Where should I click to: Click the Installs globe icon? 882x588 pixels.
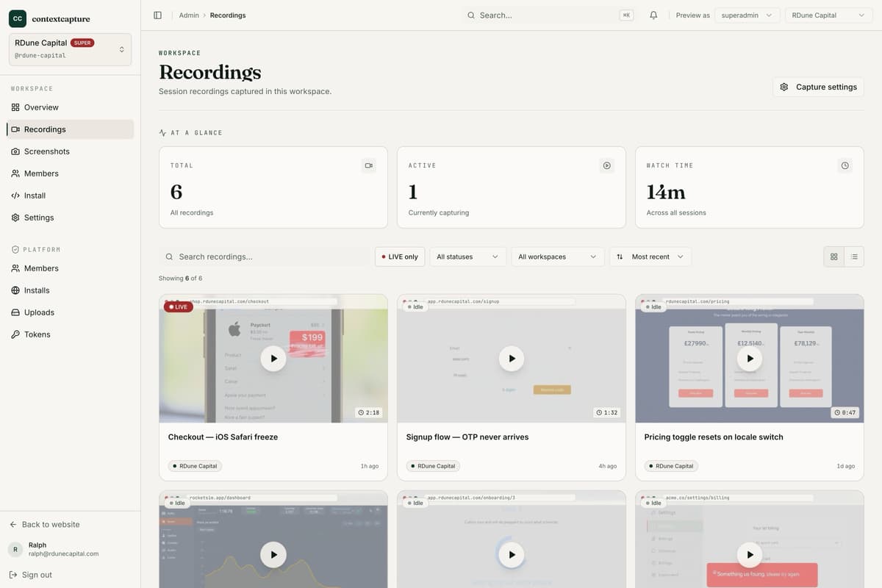(x=15, y=290)
